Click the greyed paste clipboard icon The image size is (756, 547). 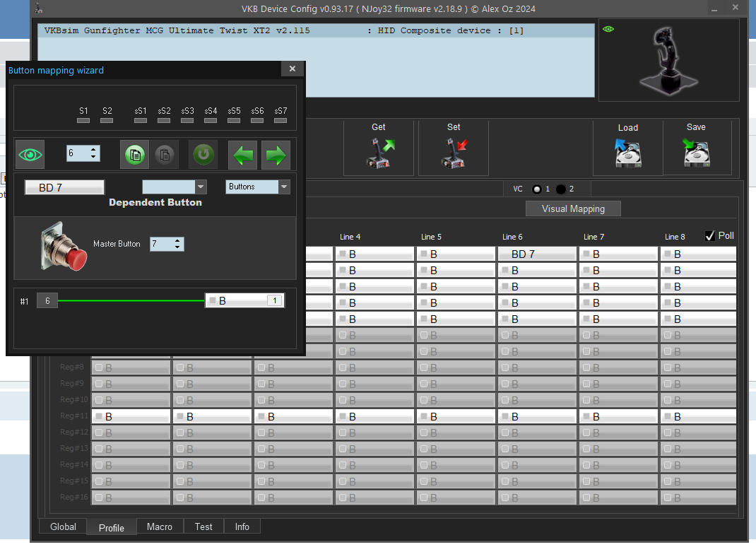165,155
